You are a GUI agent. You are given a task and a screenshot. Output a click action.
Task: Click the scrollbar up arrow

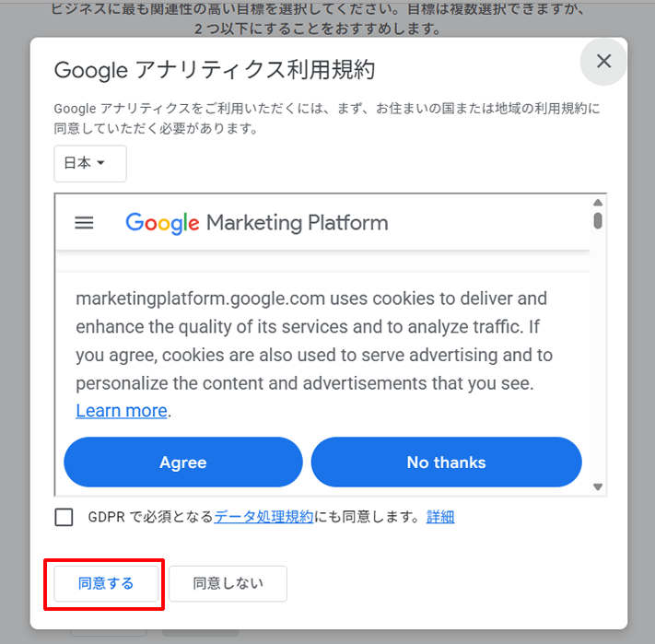click(x=598, y=203)
